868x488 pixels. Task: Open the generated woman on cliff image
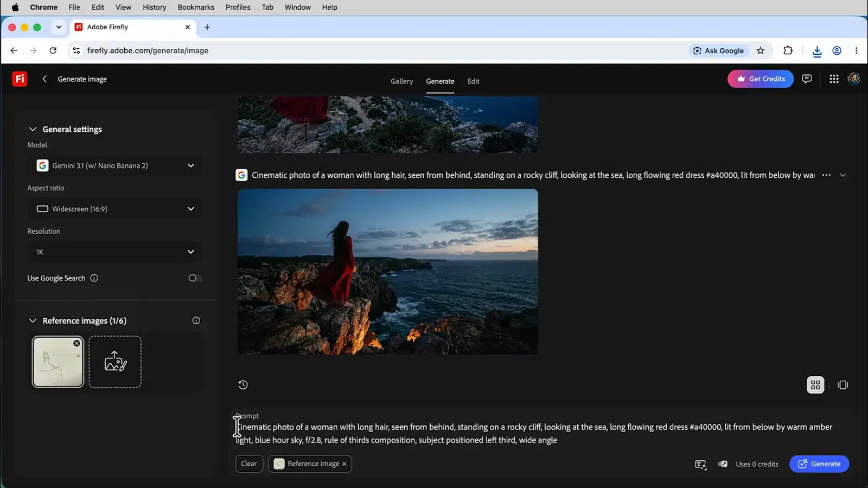tap(387, 272)
